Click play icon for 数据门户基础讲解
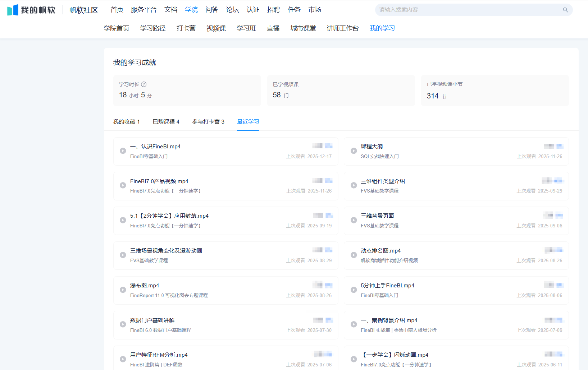 click(x=123, y=324)
